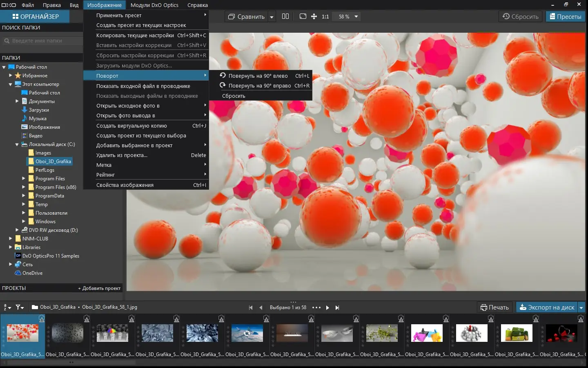
Task: Click the fit-to-screen view icon
Action: point(303,16)
